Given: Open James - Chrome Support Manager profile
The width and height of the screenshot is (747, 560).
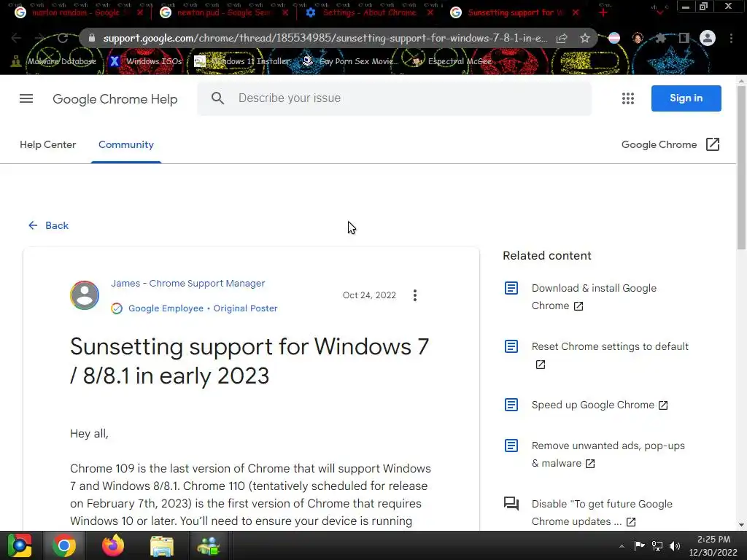Looking at the screenshot, I should tap(187, 284).
